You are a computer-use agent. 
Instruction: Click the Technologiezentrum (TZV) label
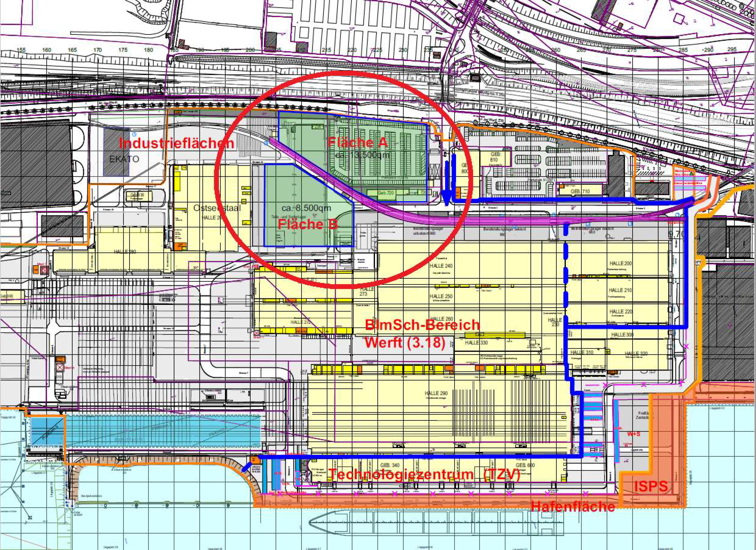pyautogui.click(x=424, y=475)
